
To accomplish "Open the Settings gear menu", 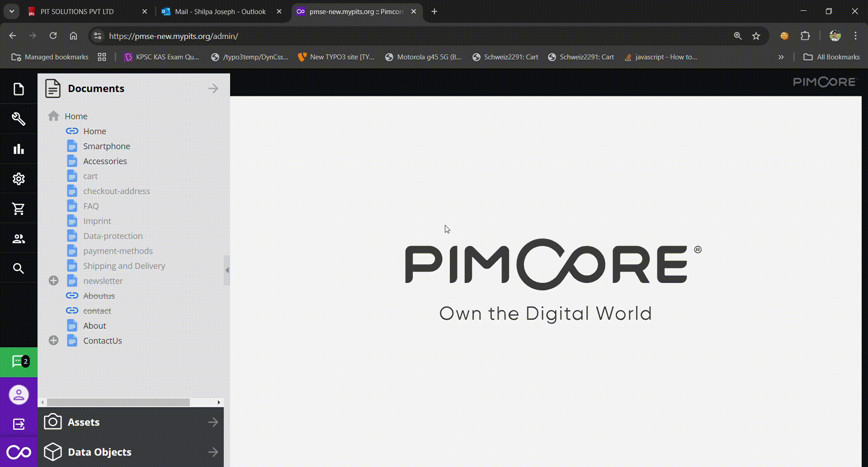I will (19, 178).
